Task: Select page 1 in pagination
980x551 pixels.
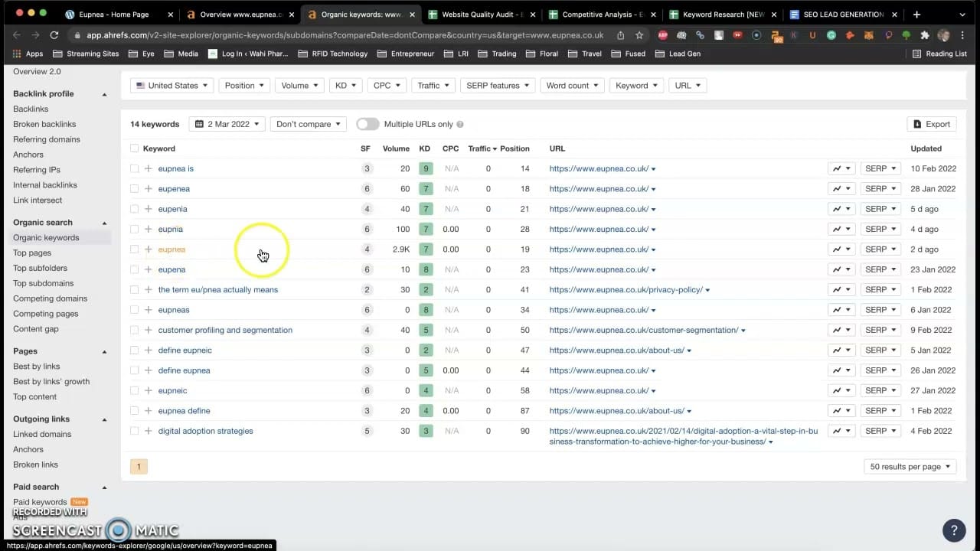Action: tap(139, 466)
